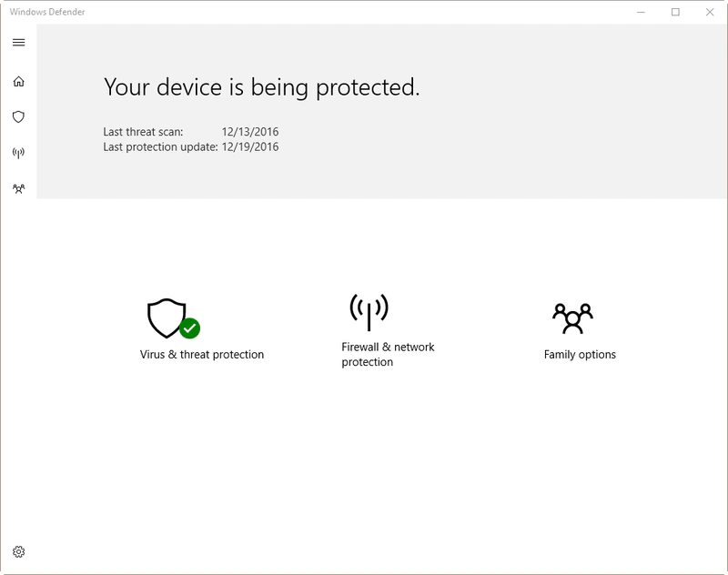Select the Home icon in the sidebar
This screenshot has width=728, height=575.
point(16,81)
